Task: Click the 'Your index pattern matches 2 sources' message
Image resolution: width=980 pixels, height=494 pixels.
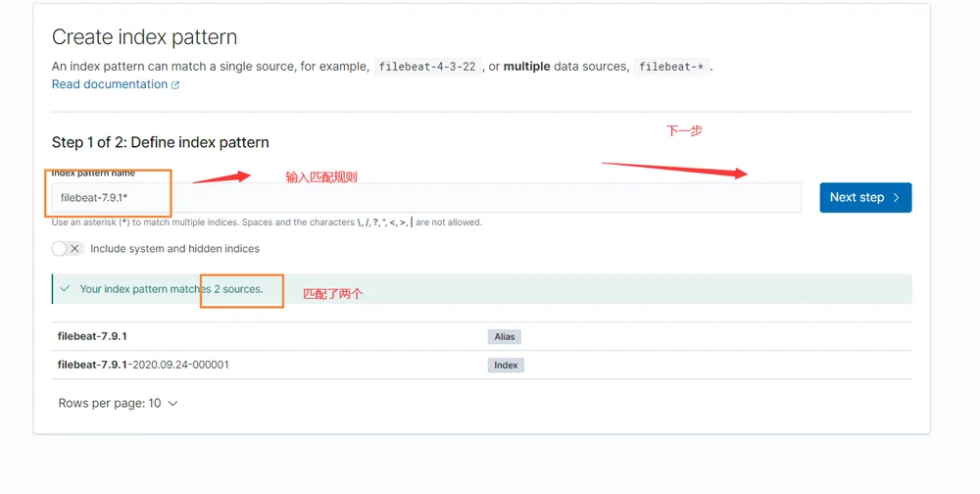Action: [171, 289]
